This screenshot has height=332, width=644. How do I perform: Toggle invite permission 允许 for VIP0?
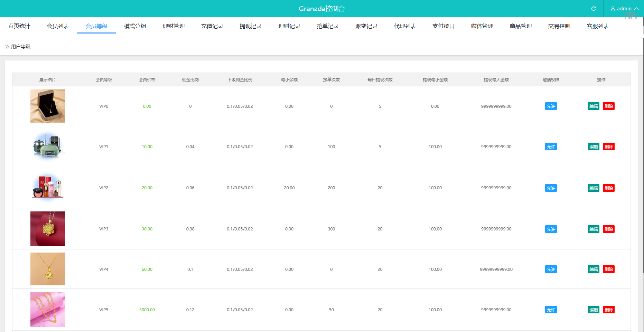[x=551, y=106]
